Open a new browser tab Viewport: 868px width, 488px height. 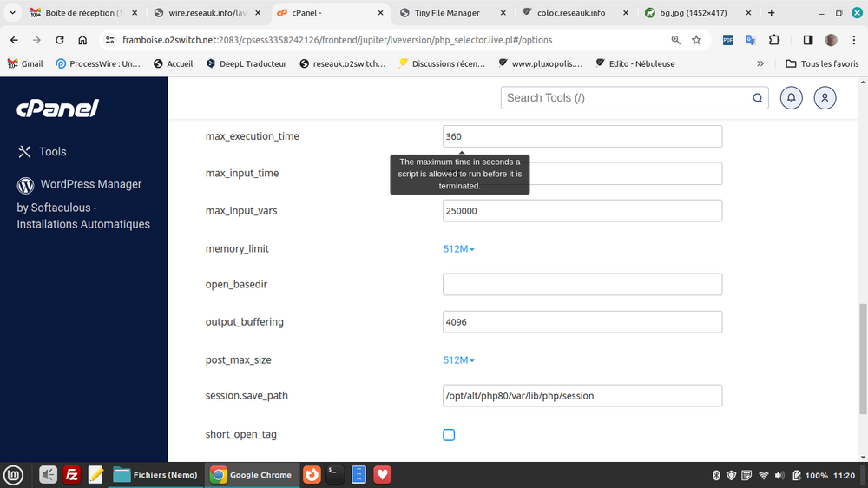[x=771, y=13]
